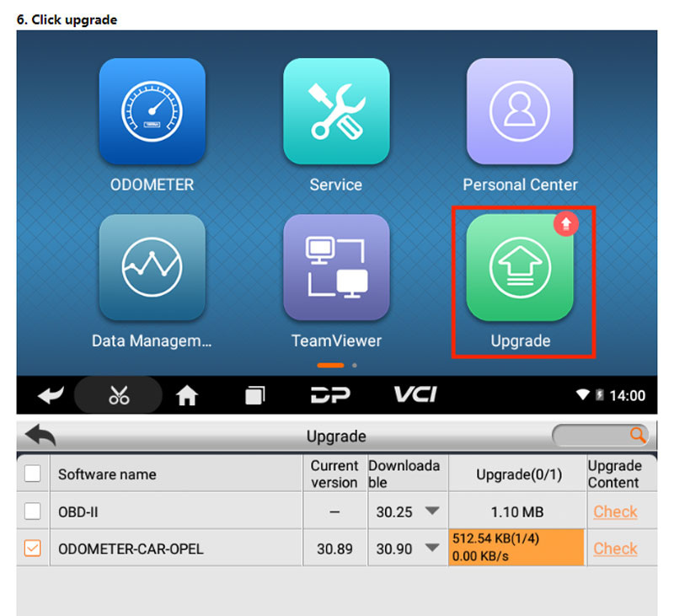Select the second home page indicator dot
This screenshot has width=674, height=616.
(354, 366)
